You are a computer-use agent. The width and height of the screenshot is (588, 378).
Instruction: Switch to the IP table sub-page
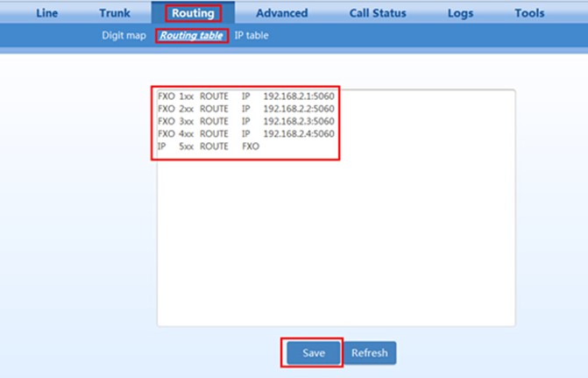[x=251, y=36]
